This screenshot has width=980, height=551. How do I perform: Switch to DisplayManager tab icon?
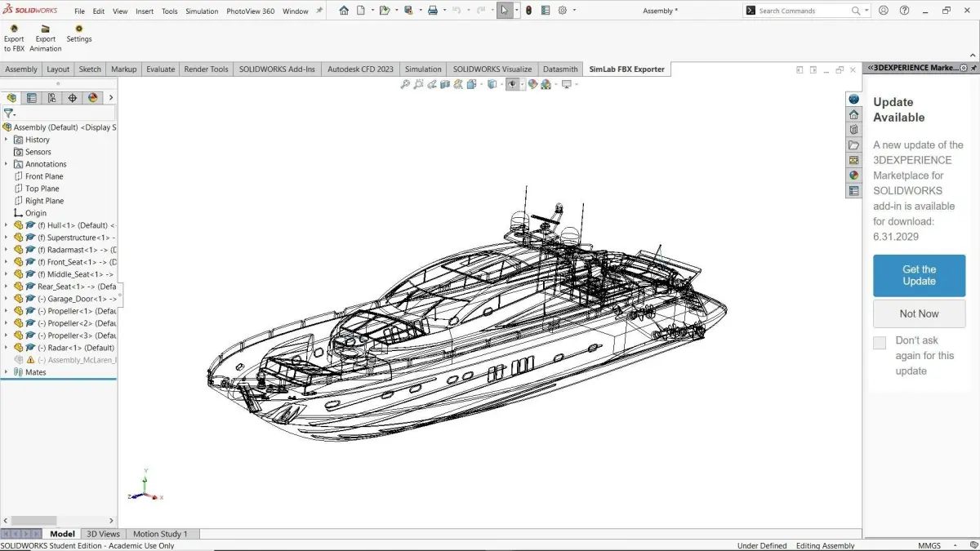[93, 98]
